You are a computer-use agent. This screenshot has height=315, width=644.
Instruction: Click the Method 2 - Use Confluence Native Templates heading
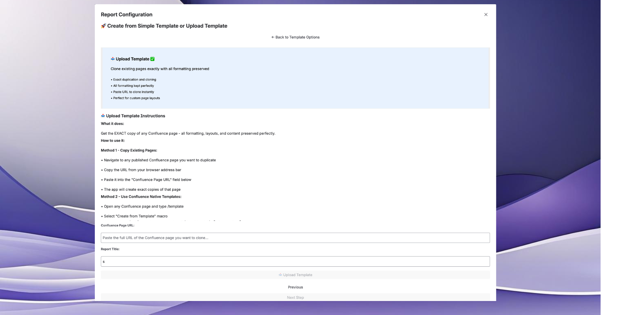point(141,197)
